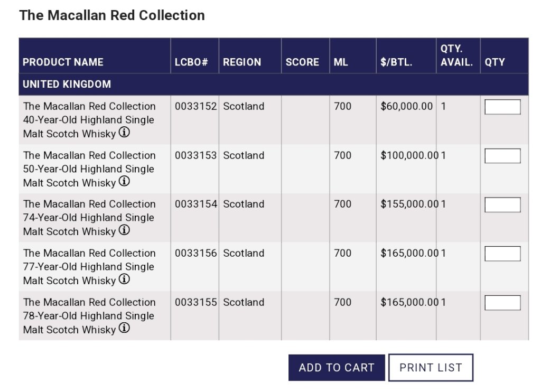Click the PRINT LIST button
Viewport: 541px width, 392px height.
pyautogui.click(x=431, y=368)
